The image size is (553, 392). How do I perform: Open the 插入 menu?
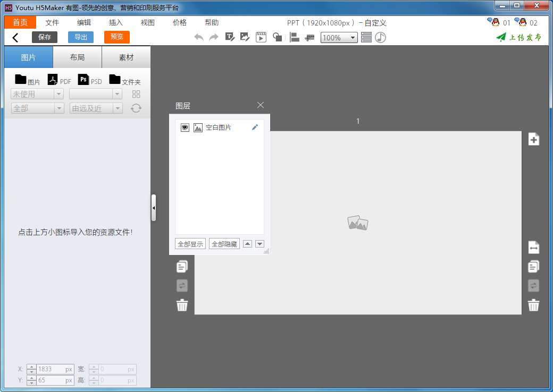point(116,22)
